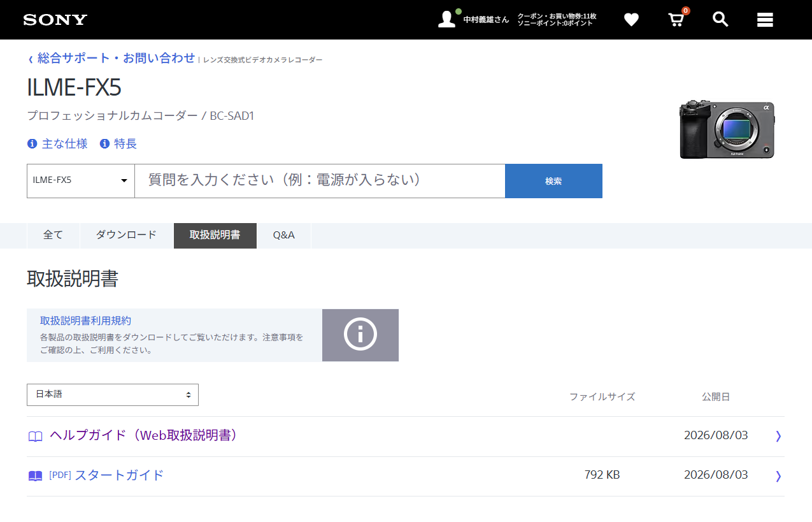Open the user account avatar icon
The width and height of the screenshot is (812, 522).
[447, 19]
